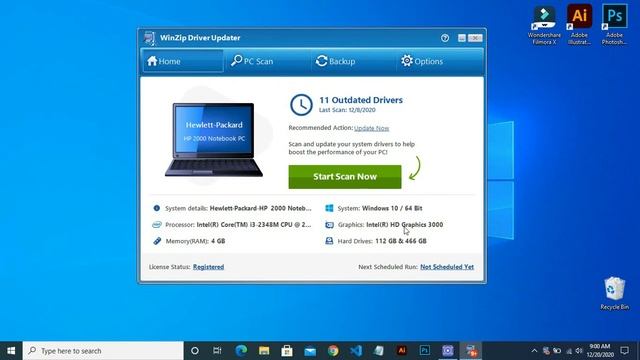This screenshot has height=360, width=640.
Task: Click the Not Scheduled Yet link
Action: pos(447,267)
